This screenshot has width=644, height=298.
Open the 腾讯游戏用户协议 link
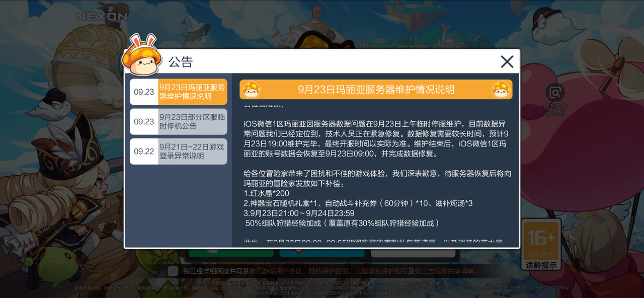[x=276, y=271]
